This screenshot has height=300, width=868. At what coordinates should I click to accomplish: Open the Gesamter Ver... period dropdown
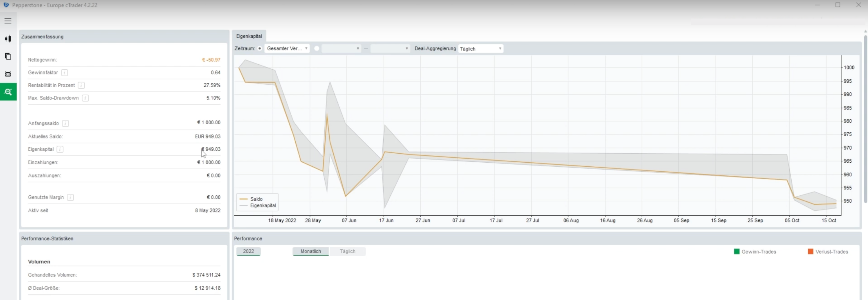pyautogui.click(x=287, y=49)
